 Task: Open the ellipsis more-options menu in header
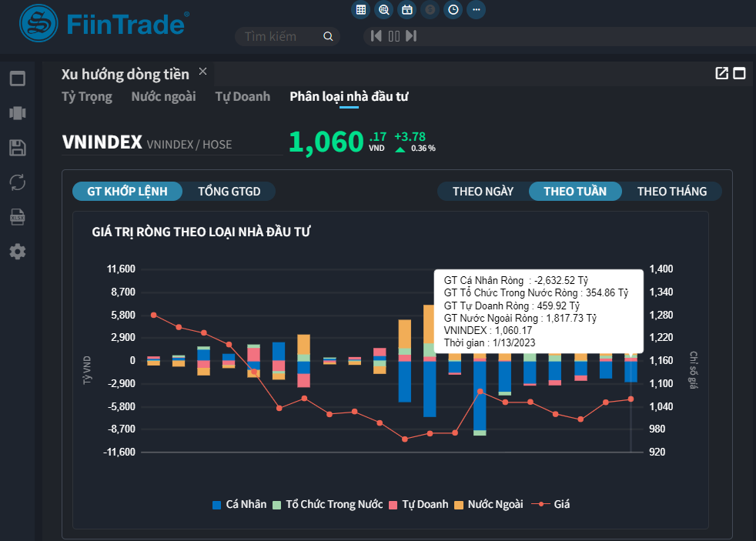click(476, 10)
